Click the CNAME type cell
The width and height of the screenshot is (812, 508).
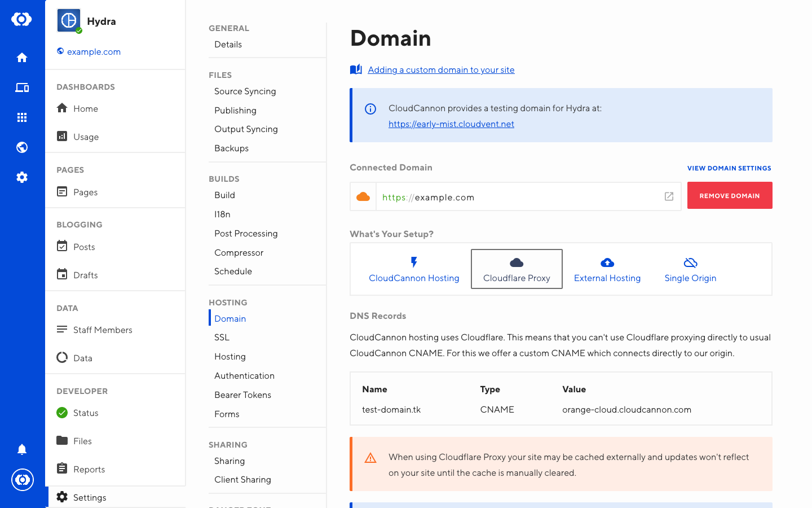pos(497,410)
